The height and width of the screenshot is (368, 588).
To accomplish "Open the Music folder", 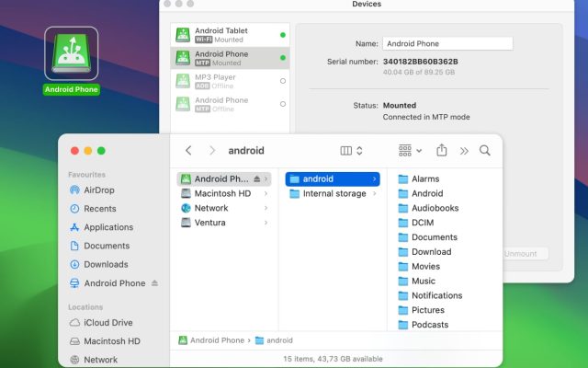I will 416,282.
